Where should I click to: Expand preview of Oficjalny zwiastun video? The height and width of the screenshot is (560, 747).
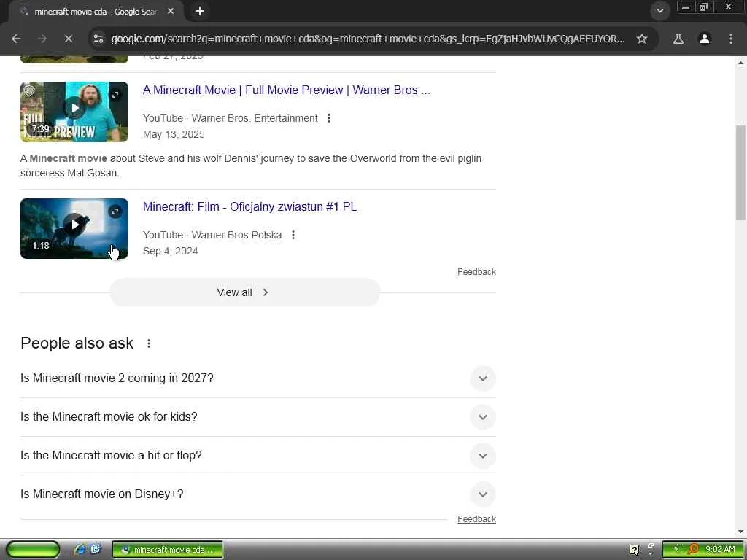click(115, 211)
